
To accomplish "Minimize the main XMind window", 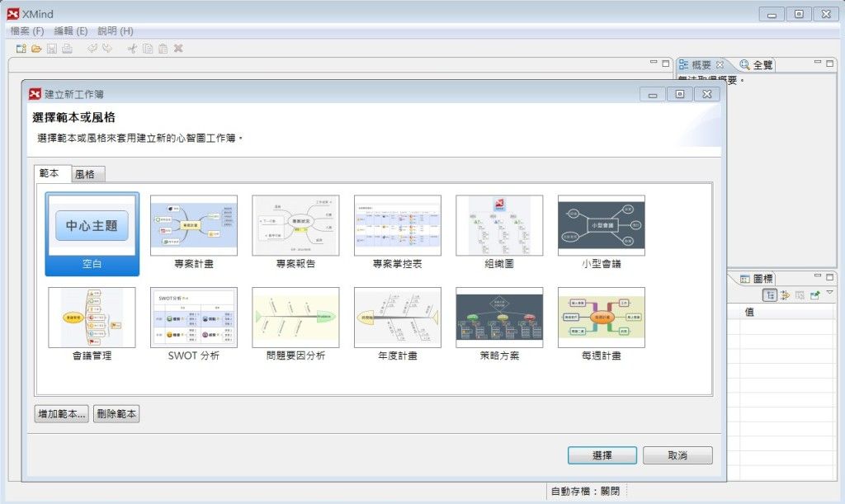I will pyautogui.click(x=772, y=14).
